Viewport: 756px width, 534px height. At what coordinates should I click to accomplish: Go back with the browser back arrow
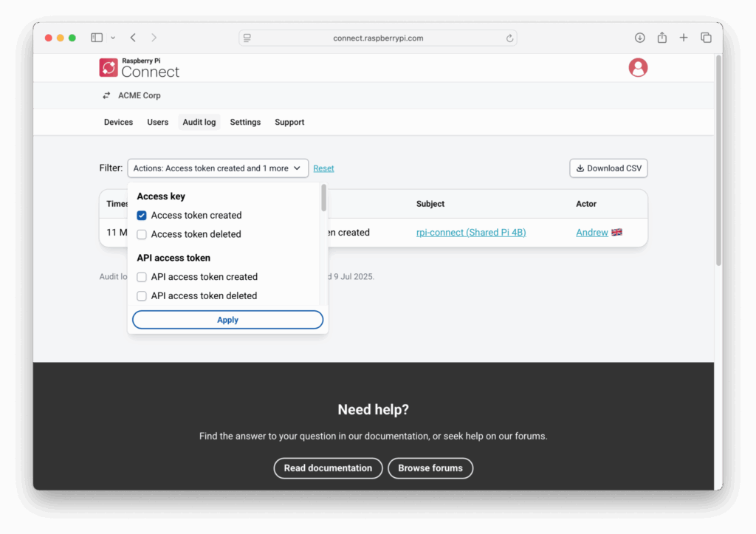(x=133, y=38)
